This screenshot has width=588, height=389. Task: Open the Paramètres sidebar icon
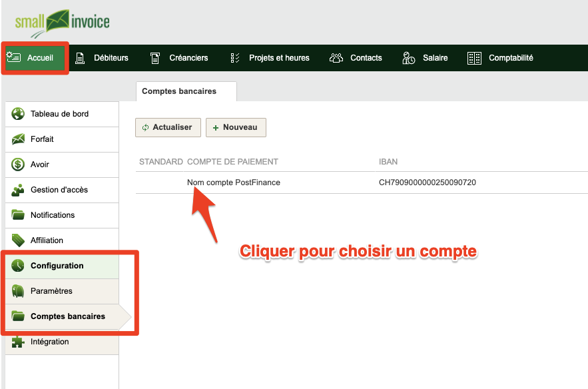click(17, 291)
